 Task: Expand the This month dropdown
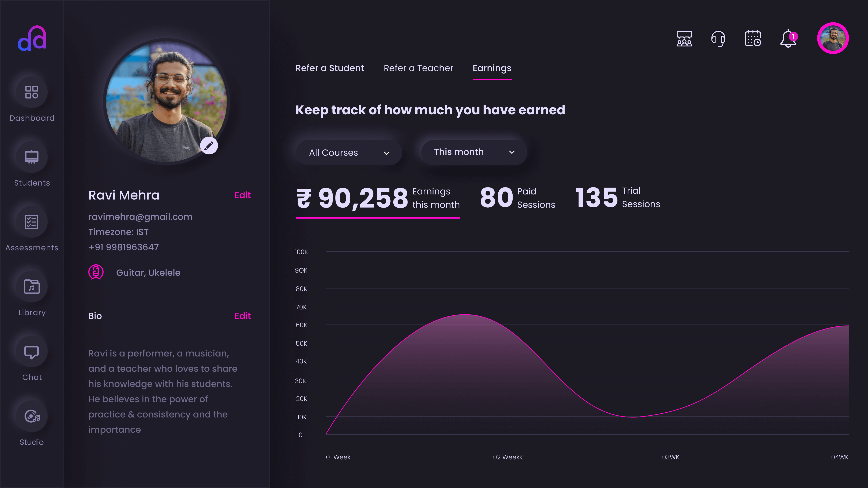pos(474,152)
